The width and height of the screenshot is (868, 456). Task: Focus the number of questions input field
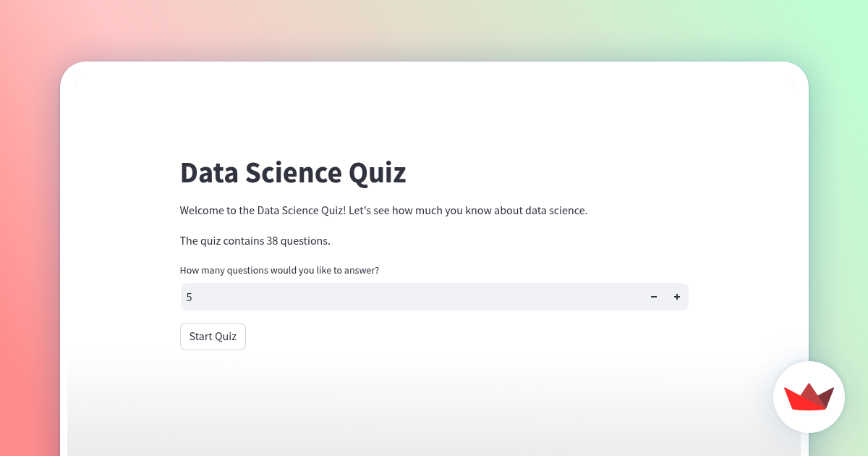tap(412, 297)
